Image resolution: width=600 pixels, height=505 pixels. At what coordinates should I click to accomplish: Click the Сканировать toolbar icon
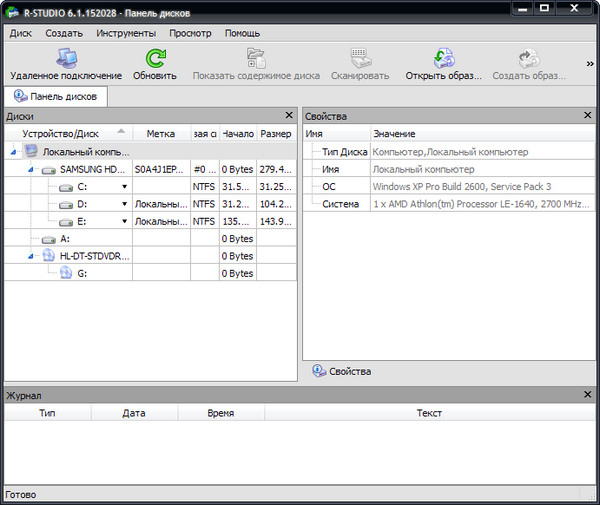click(362, 59)
